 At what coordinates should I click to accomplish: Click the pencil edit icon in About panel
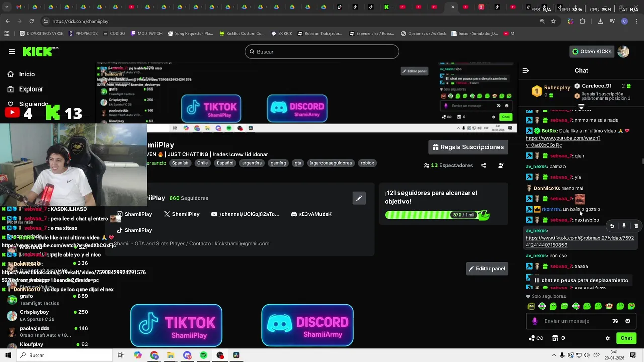tap(359, 198)
